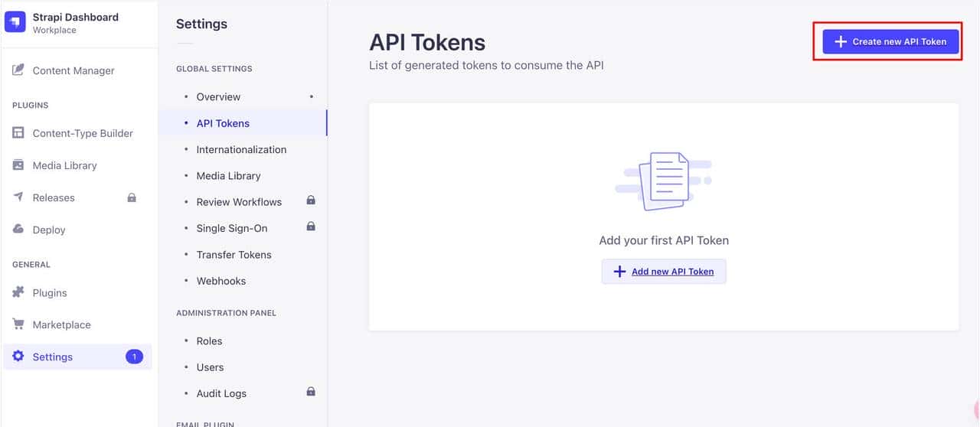
Task: Click the Marketplace shopping cart icon
Action: [x=18, y=324]
